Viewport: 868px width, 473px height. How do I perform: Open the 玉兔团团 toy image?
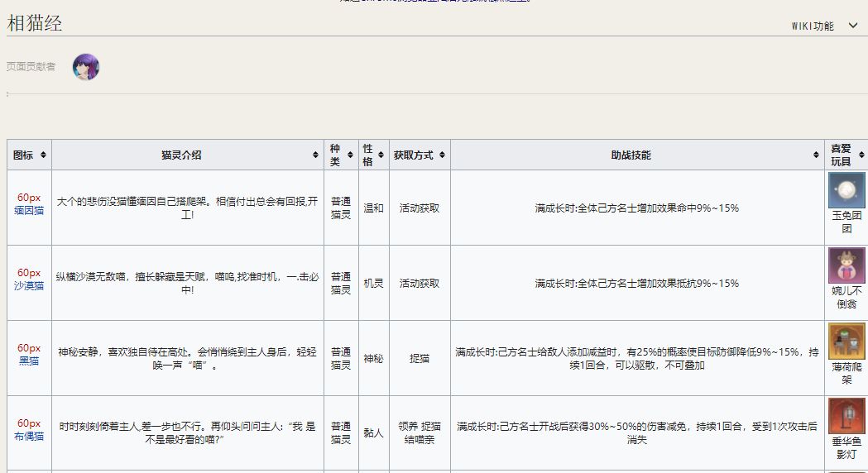[846, 190]
